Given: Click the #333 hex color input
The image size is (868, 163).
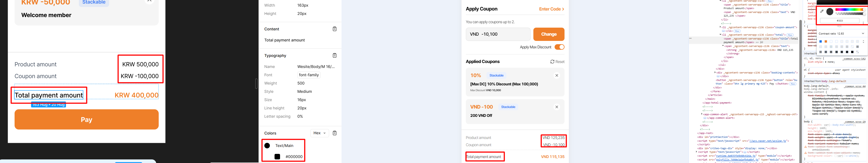Looking at the screenshot, I should (839, 21).
